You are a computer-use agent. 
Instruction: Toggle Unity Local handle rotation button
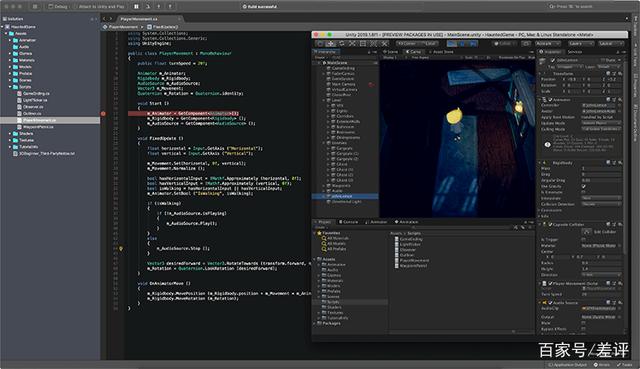click(x=429, y=43)
